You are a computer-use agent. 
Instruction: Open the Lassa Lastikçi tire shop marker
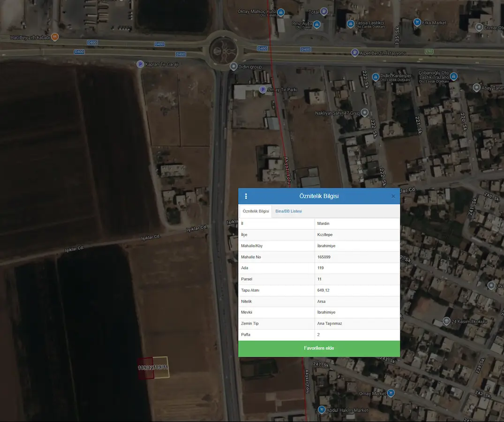351,24
